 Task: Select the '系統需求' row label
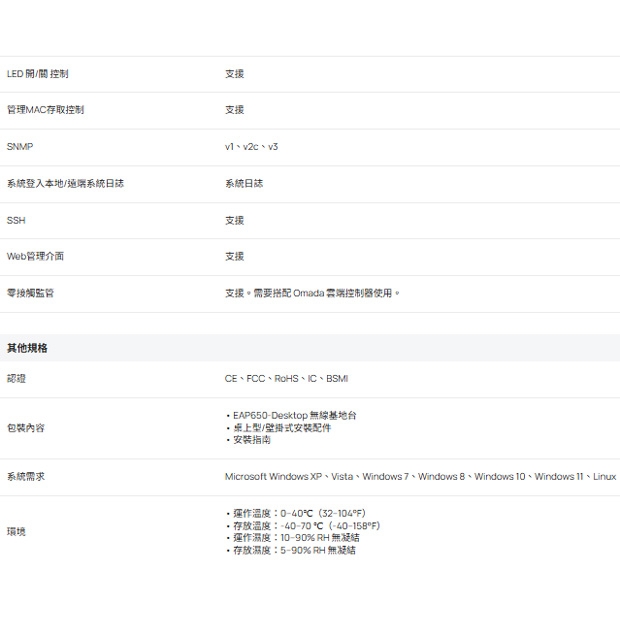[26, 476]
